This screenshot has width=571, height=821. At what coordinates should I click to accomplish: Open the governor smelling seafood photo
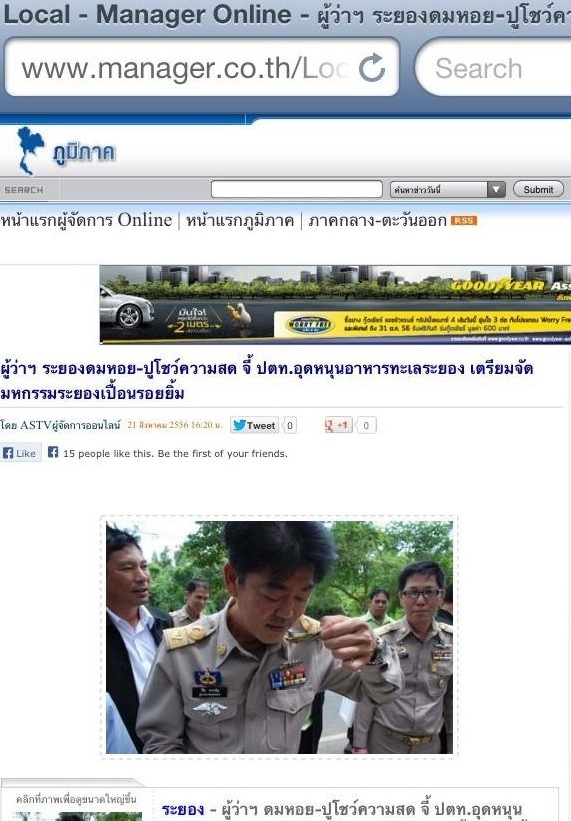pyautogui.click(x=279, y=637)
